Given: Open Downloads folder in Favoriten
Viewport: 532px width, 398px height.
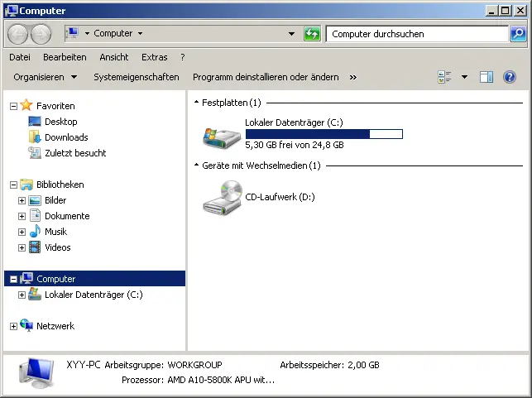Looking at the screenshot, I should (66, 137).
